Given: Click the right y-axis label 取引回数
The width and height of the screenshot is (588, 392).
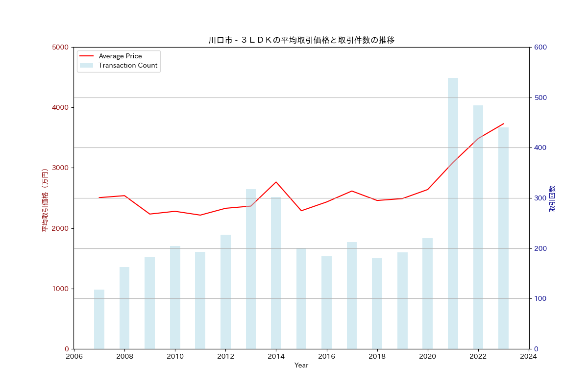Looking at the screenshot, I should click(x=552, y=198).
